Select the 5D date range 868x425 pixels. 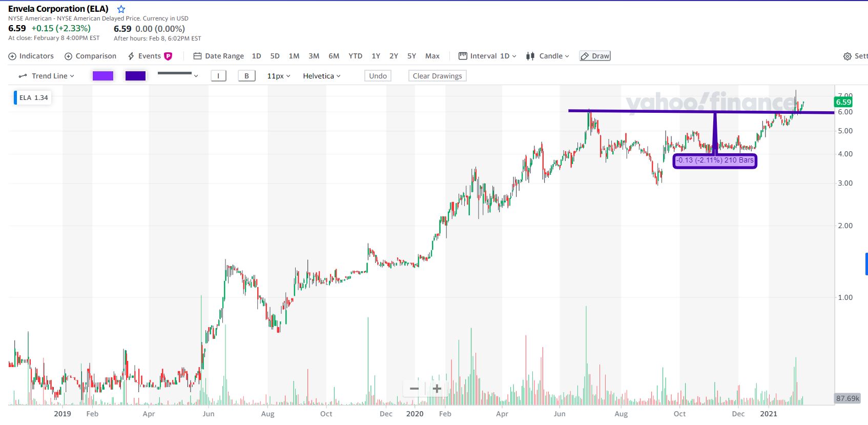click(275, 56)
